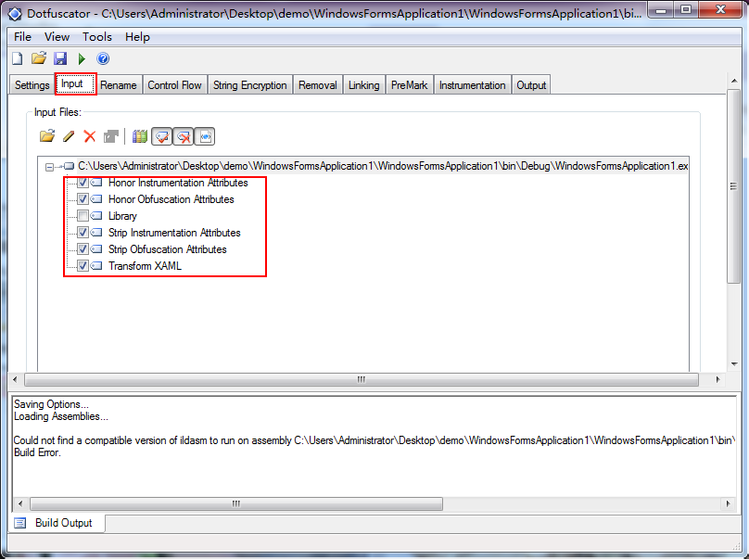Open the Linking tab
749x560 pixels.
point(364,85)
